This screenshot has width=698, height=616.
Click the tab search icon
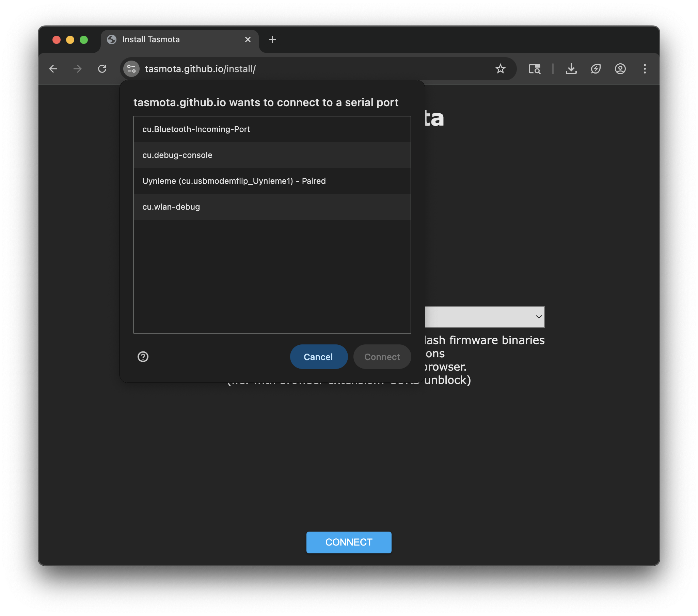[x=534, y=69]
